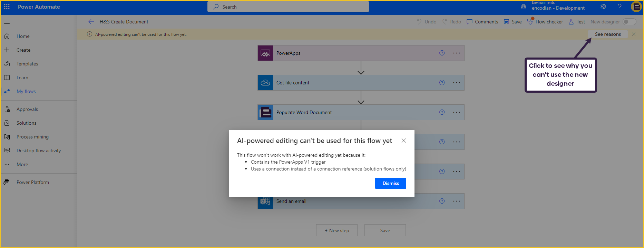Click the Templates icon in sidebar

(x=7, y=64)
